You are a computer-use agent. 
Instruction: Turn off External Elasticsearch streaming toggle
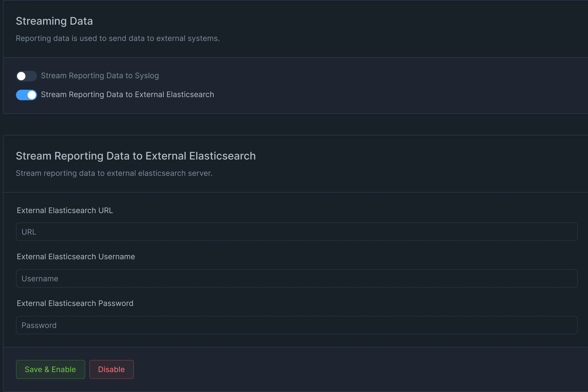(26, 95)
